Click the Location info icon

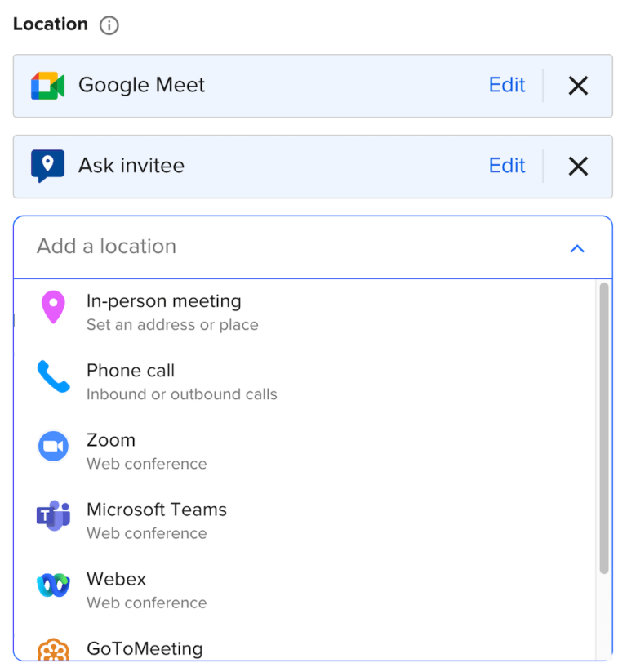(x=109, y=25)
